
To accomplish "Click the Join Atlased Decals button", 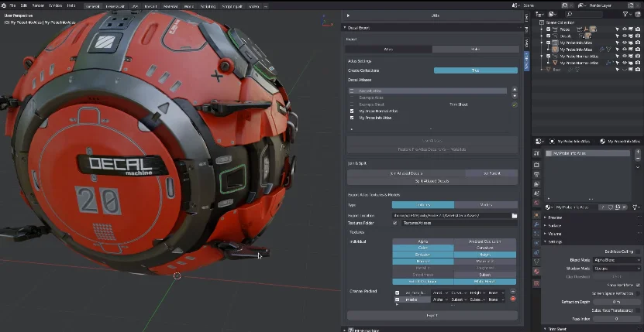I will [x=406, y=173].
